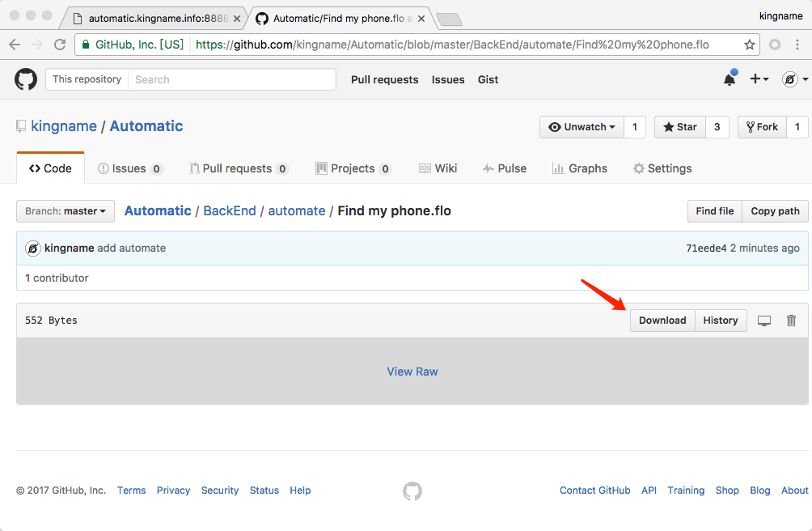Close the automatic.kingname.info tab
The height and width of the screenshot is (531, 812).
[237, 19]
